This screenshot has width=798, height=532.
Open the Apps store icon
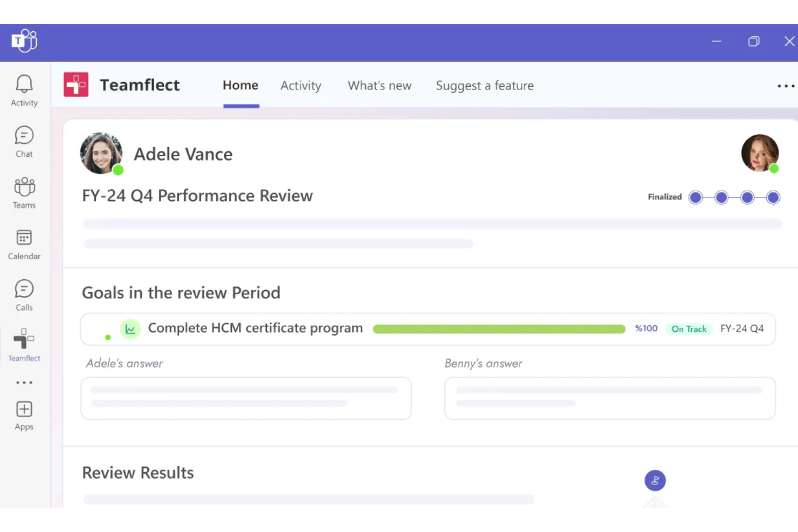pyautogui.click(x=24, y=416)
